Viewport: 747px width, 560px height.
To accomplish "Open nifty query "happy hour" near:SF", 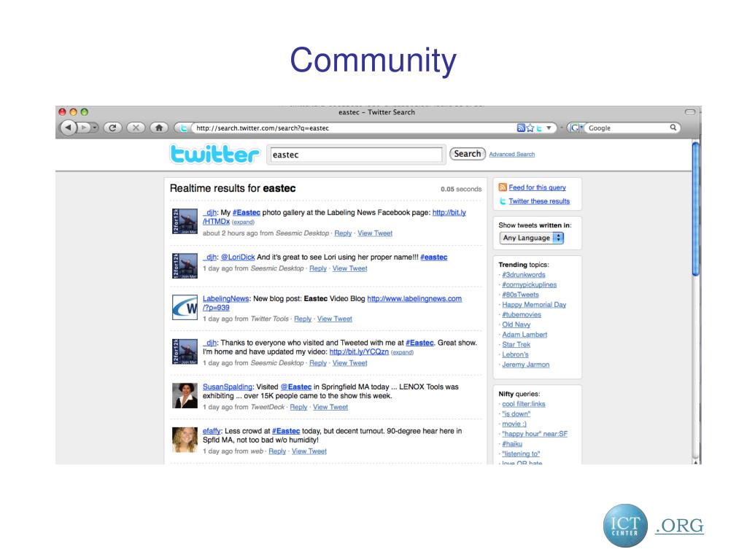I will pyautogui.click(x=535, y=434).
